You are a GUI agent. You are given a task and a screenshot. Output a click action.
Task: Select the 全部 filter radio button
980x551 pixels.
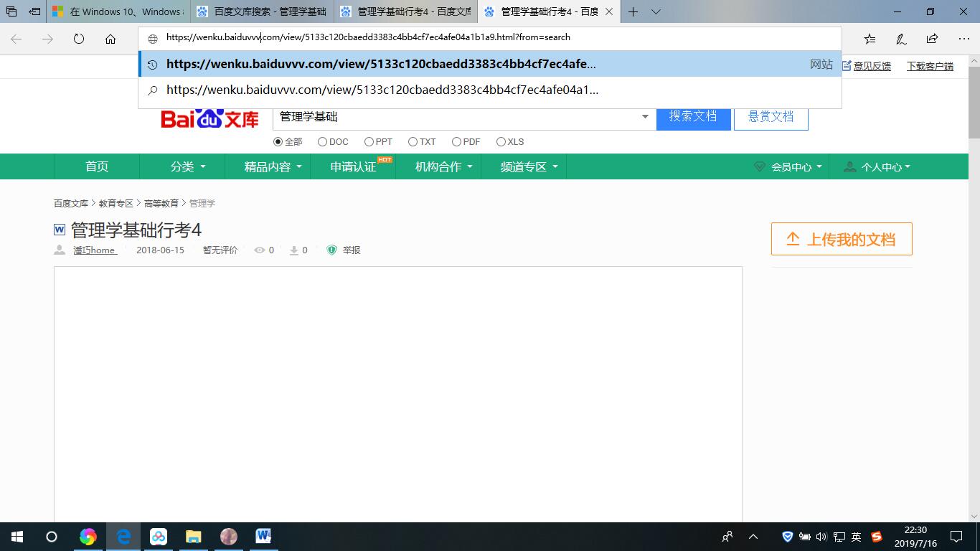tap(278, 141)
